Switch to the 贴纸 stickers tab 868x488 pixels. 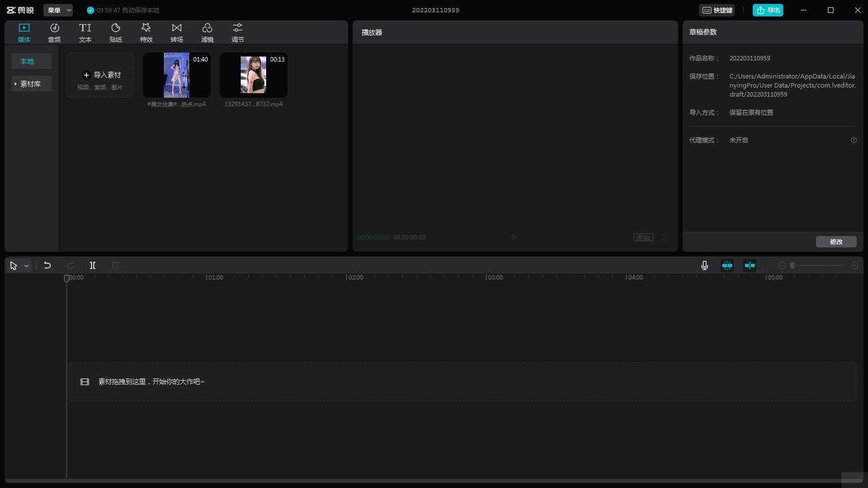[116, 33]
